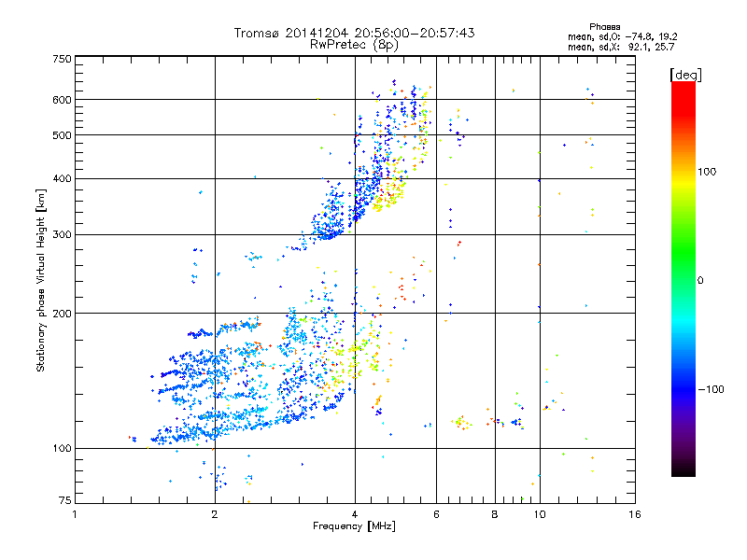Click y-axis tick label '100'
The image size is (747, 560).
point(62,449)
